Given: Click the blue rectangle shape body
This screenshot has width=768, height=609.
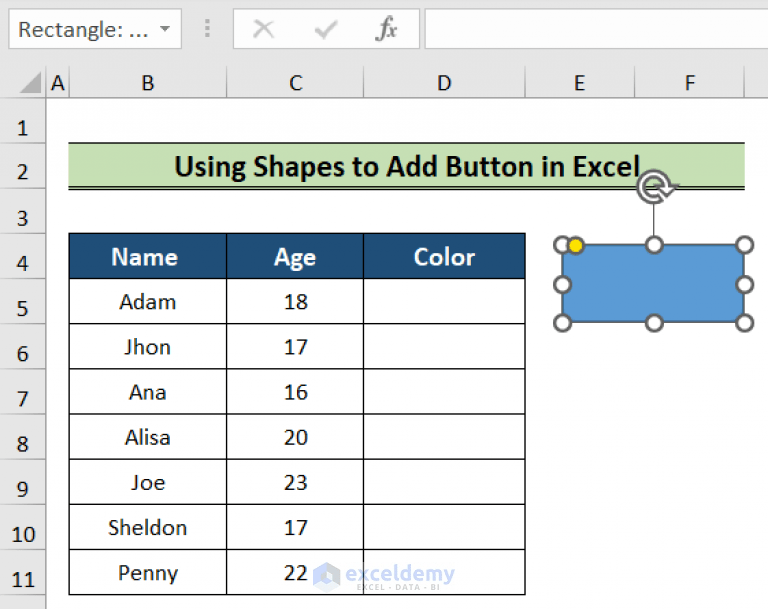Looking at the screenshot, I should (x=653, y=284).
